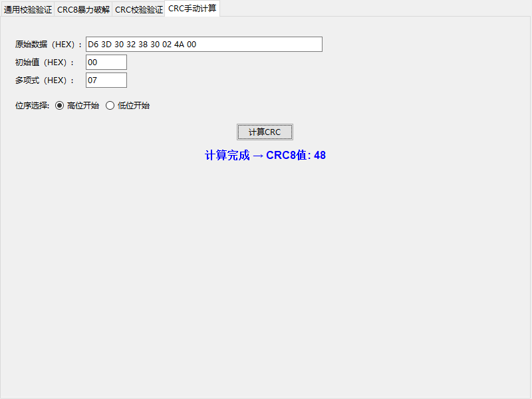The image size is (532, 399).
Task: Select the CRC校验验证 tab
Action: click(139, 9)
